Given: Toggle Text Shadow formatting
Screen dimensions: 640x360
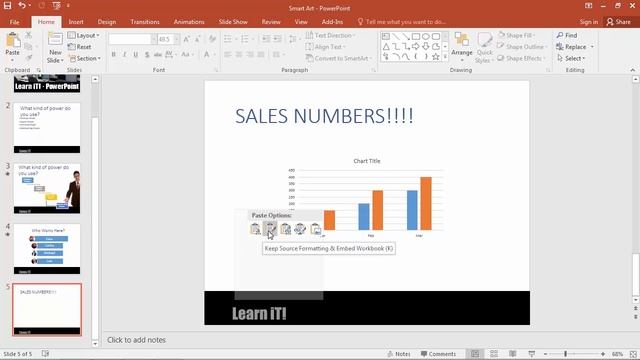Looking at the screenshot, I should click(147, 55).
